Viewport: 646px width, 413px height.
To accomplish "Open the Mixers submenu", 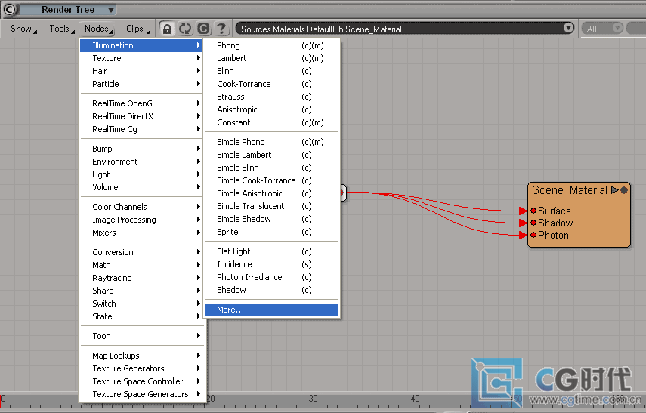I will pyautogui.click(x=143, y=233).
